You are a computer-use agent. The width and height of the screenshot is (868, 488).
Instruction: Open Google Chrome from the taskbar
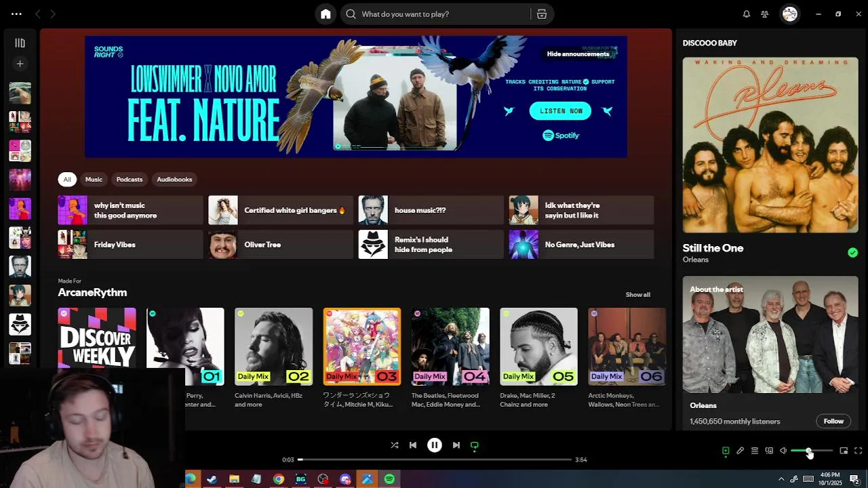279,479
